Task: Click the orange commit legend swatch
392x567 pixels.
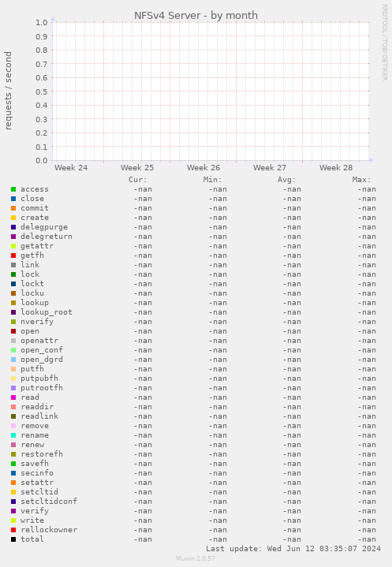Action: [13, 208]
